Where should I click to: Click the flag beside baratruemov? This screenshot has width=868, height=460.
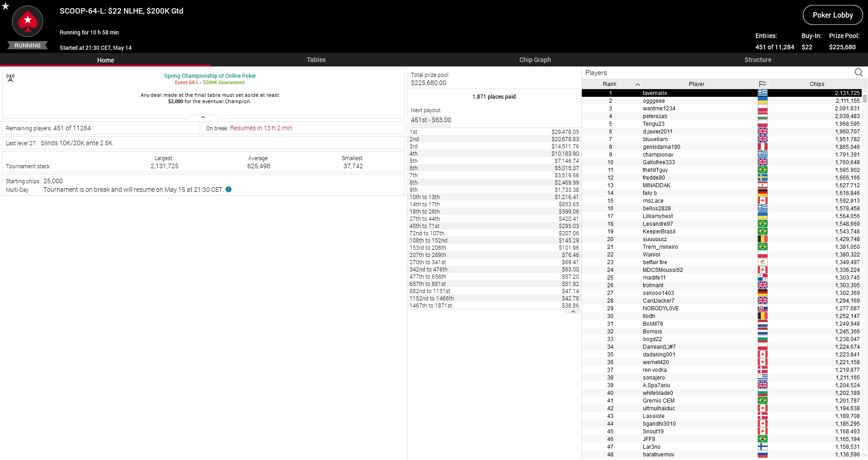point(763,454)
